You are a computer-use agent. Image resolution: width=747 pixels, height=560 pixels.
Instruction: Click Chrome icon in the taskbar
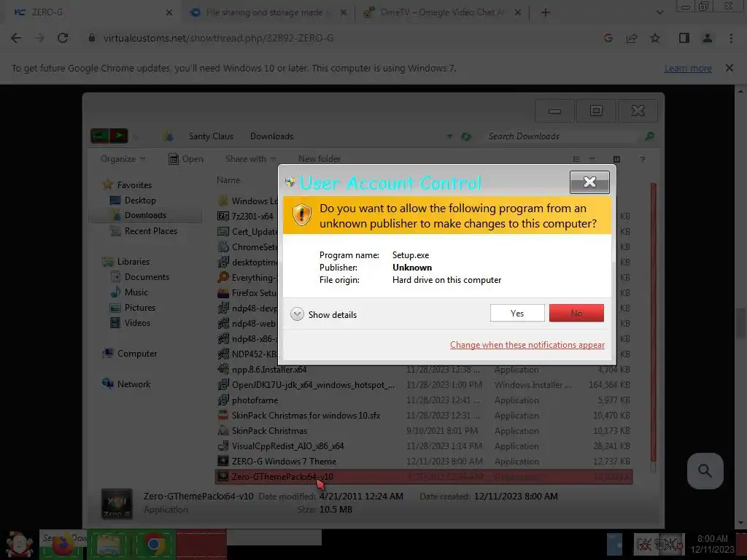(153, 544)
